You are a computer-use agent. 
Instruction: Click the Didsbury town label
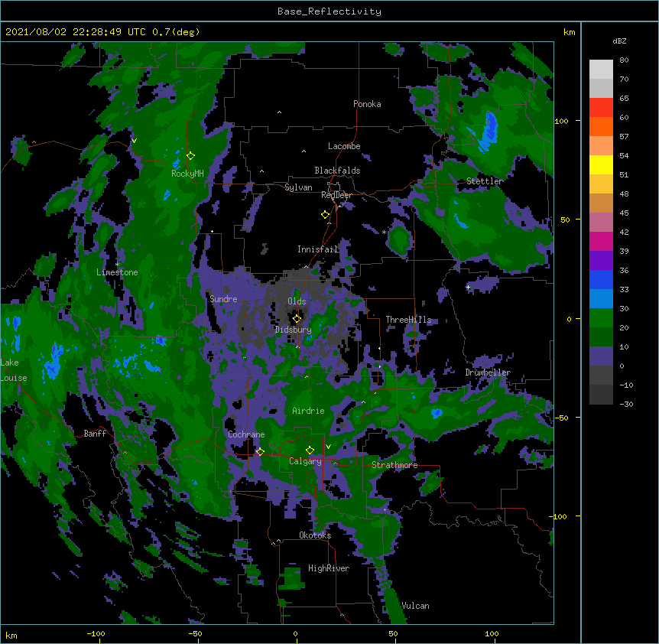pos(294,330)
